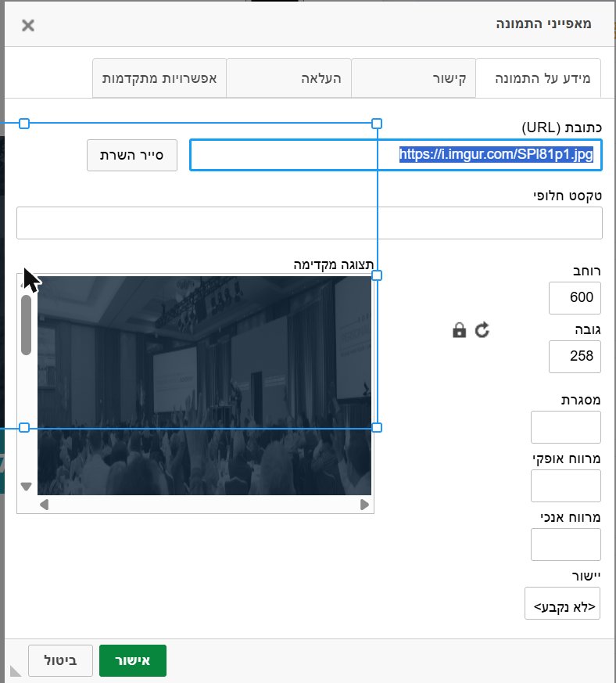The width and height of the screenshot is (616, 683).
Task: Open the אפשרויות מתקדמות tab
Action: click(x=159, y=78)
